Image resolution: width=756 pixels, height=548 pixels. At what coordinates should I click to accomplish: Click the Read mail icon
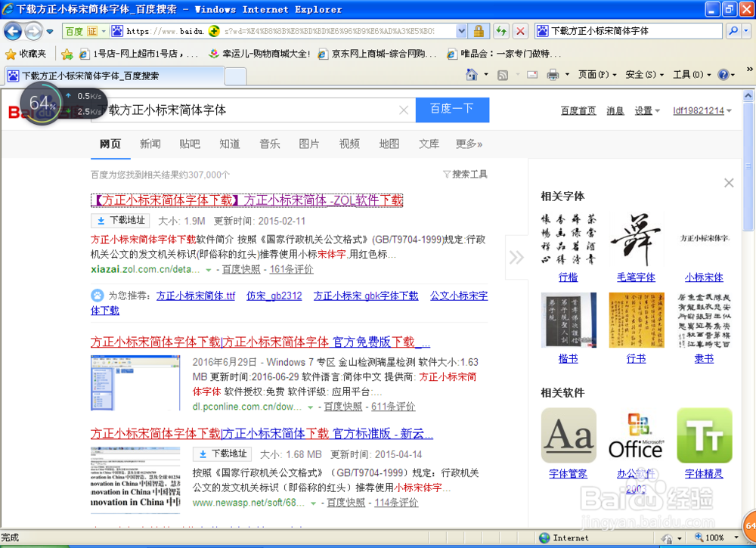[532, 75]
